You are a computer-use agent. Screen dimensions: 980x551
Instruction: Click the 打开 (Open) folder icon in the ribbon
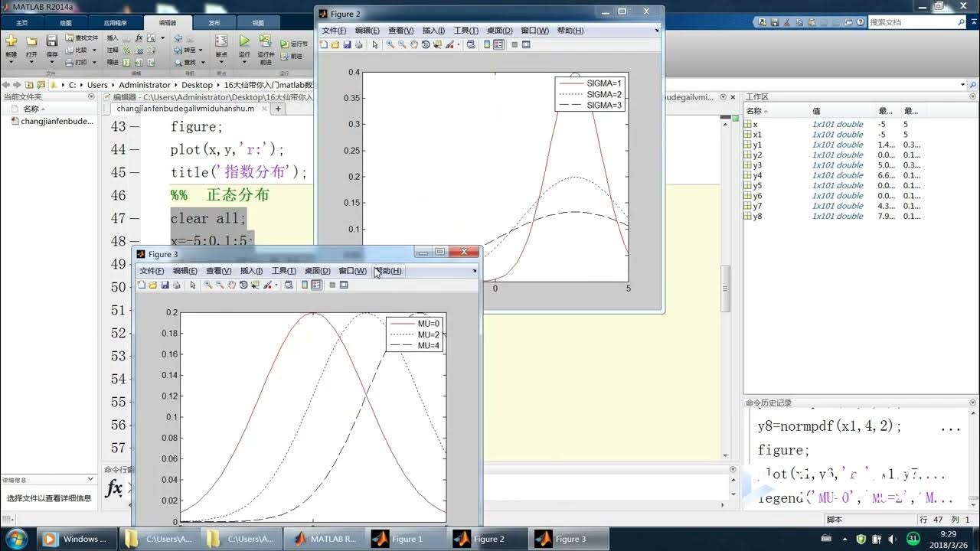tap(31, 41)
